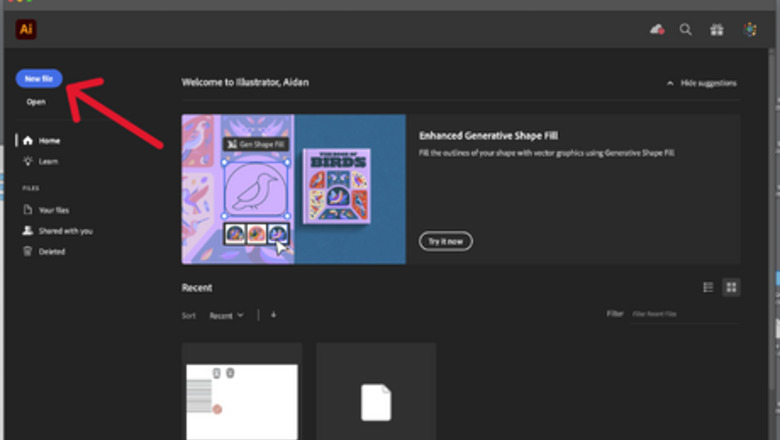Open the cloud sync status icon
This screenshot has width=780, height=440.
coord(657,30)
